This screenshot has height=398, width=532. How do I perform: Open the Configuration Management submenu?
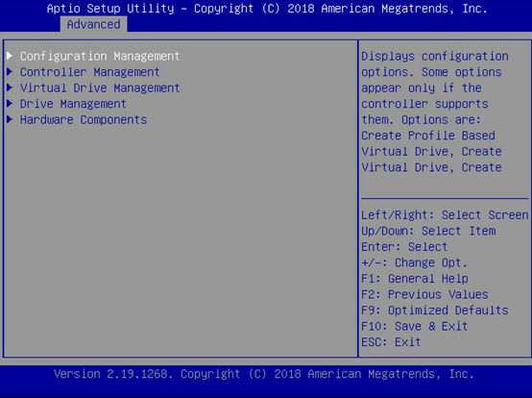(100, 56)
